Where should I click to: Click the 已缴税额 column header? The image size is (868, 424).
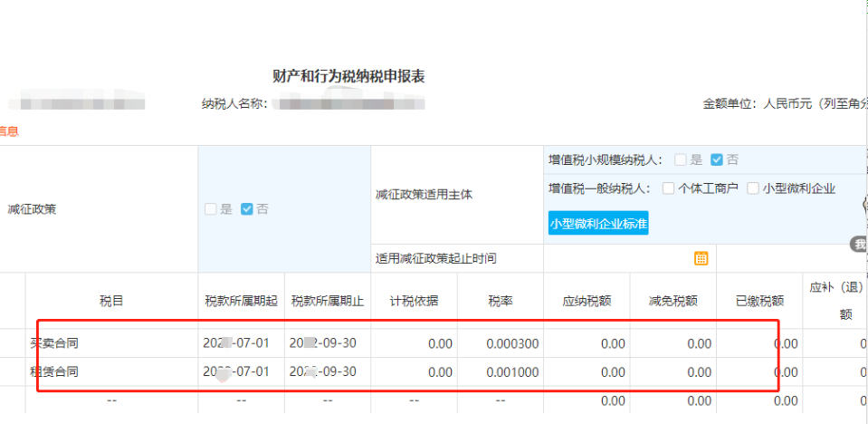tap(759, 301)
